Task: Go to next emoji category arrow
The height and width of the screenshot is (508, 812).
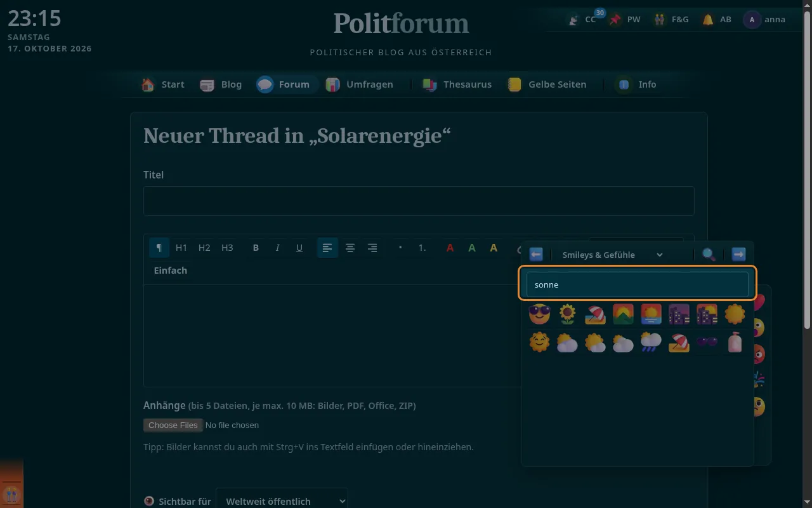Action: (738, 255)
